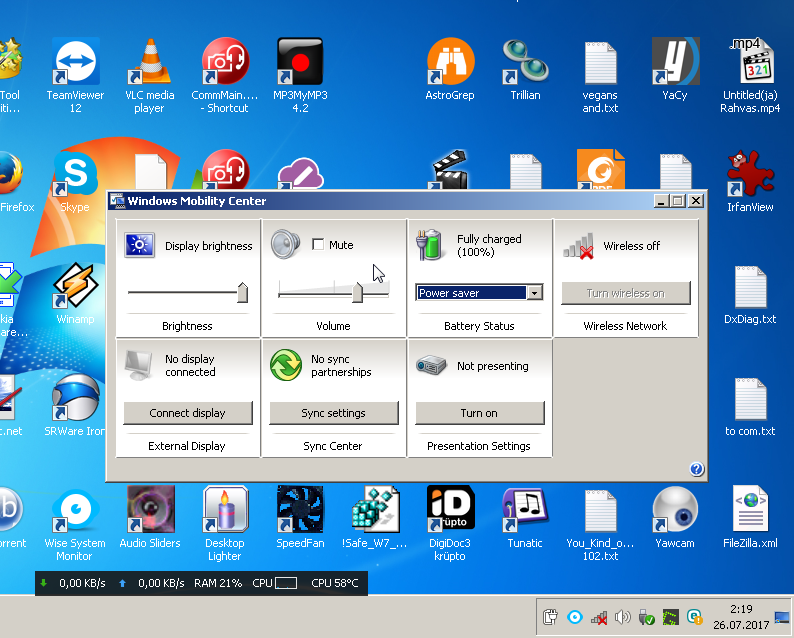
Task: Enable the Mute checkbox
Action: pos(318,245)
